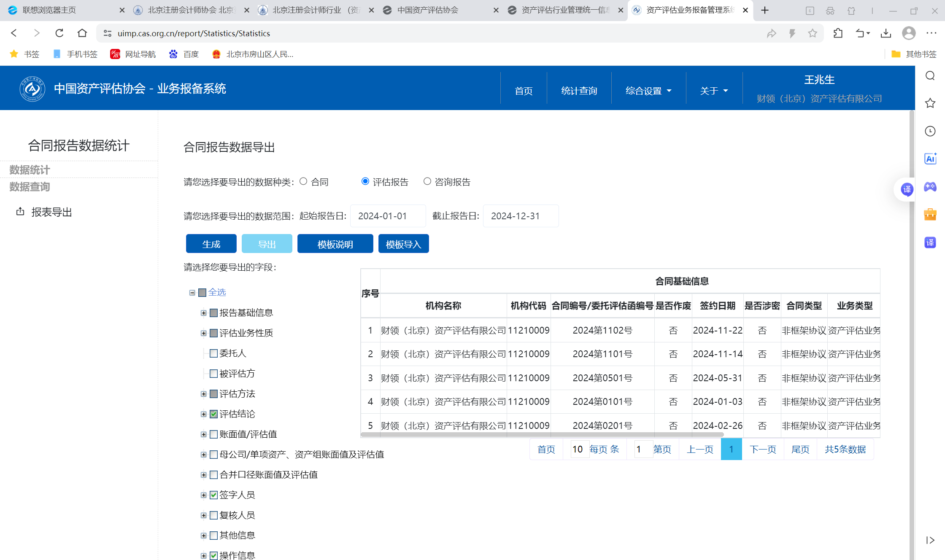Click the 起始报告日 date field
This screenshot has height=560, width=945.
click(x=388, y=216)
